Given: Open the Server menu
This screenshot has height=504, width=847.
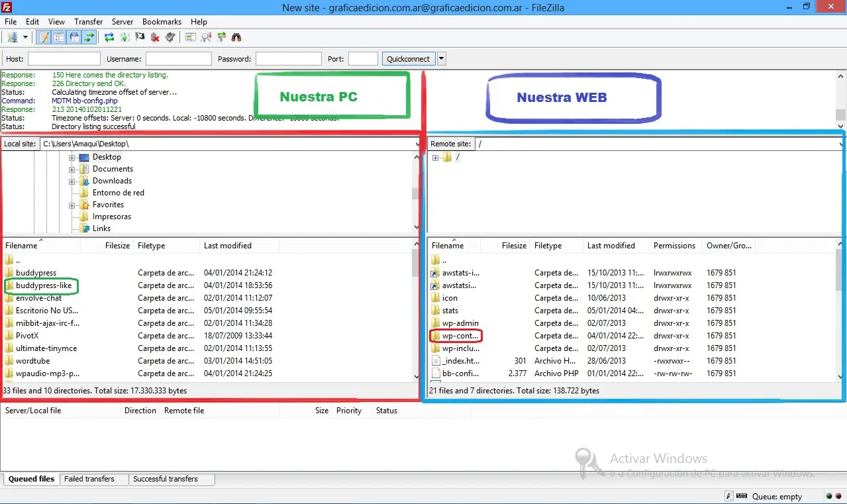Looking at the screenshot, I should point(123,22).
